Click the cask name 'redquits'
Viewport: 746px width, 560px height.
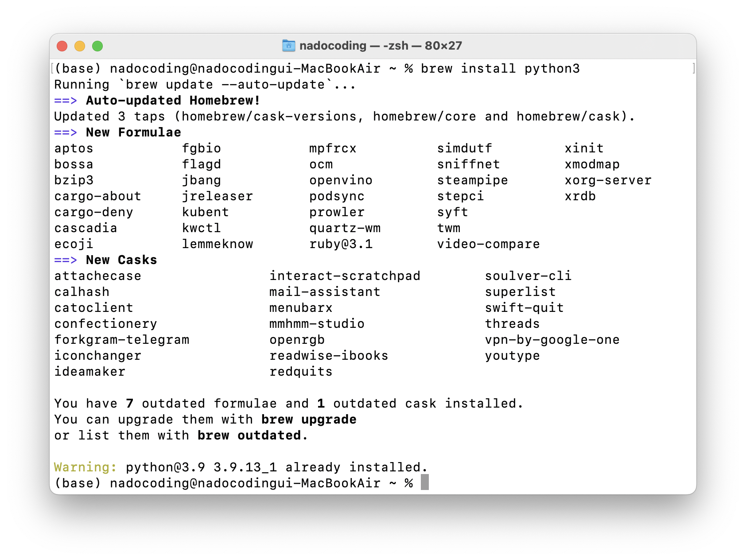coord(301,372)
